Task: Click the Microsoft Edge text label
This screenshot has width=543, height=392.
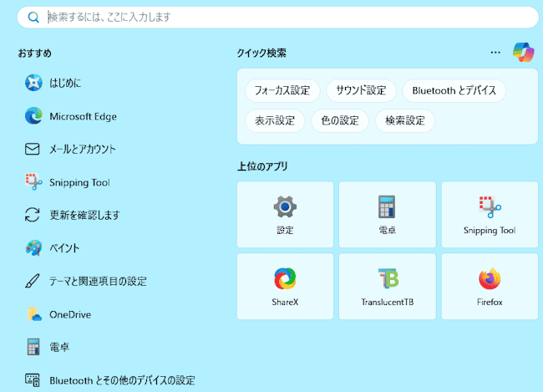Action: coord(83,116)
